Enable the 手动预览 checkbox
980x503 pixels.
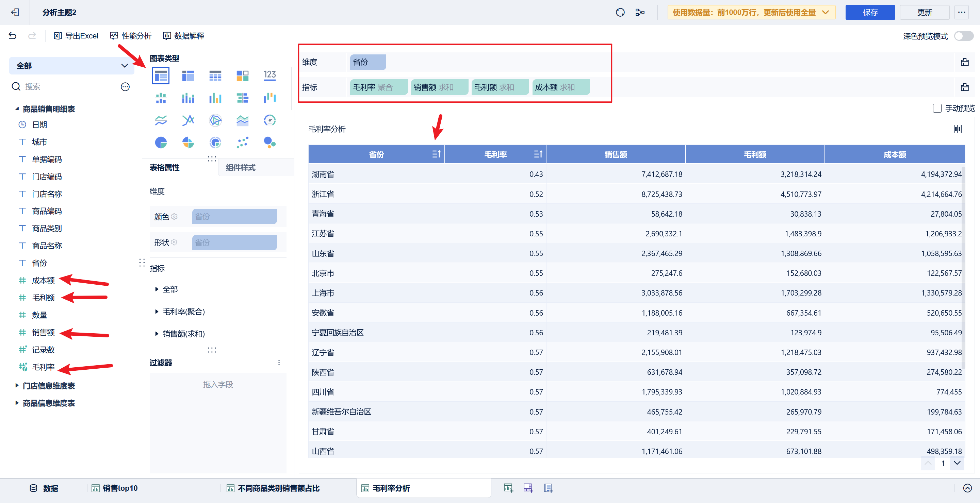pos(937,108)
